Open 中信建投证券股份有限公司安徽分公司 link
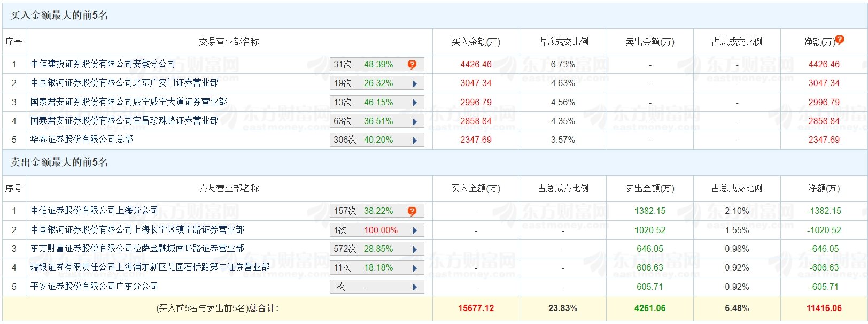 click(x=103, y=64)
